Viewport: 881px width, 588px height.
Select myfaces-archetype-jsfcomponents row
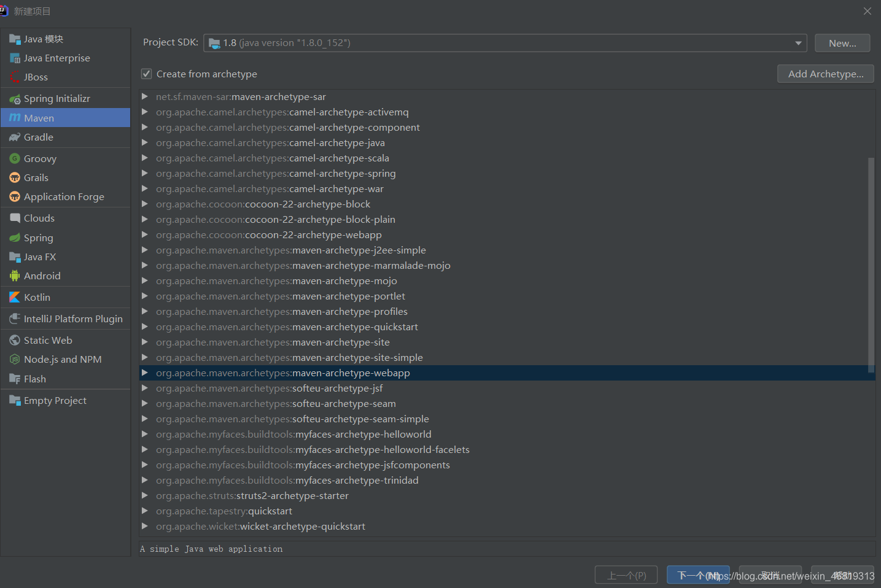(507, 465)
